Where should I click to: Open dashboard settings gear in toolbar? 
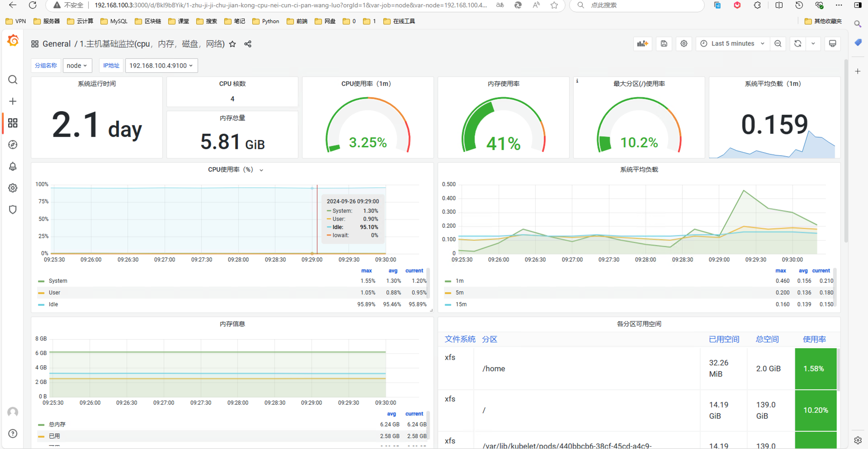[x=684, y=43]
